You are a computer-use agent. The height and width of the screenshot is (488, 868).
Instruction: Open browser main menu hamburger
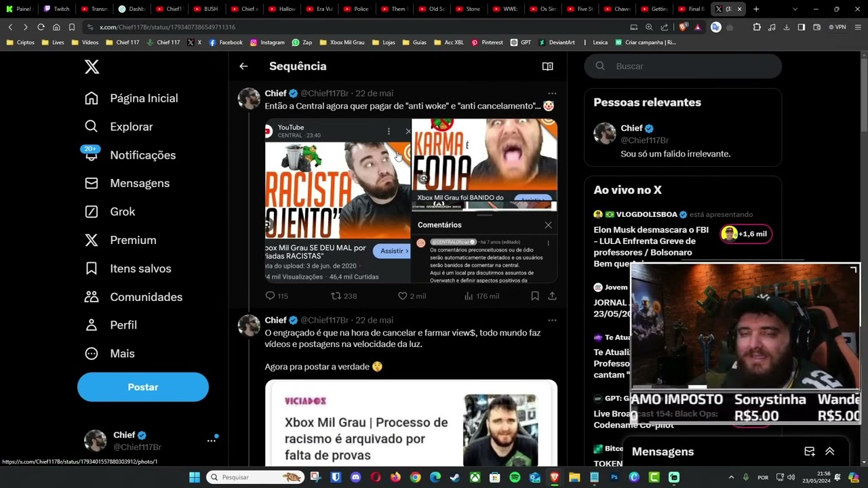coord(858,27)
